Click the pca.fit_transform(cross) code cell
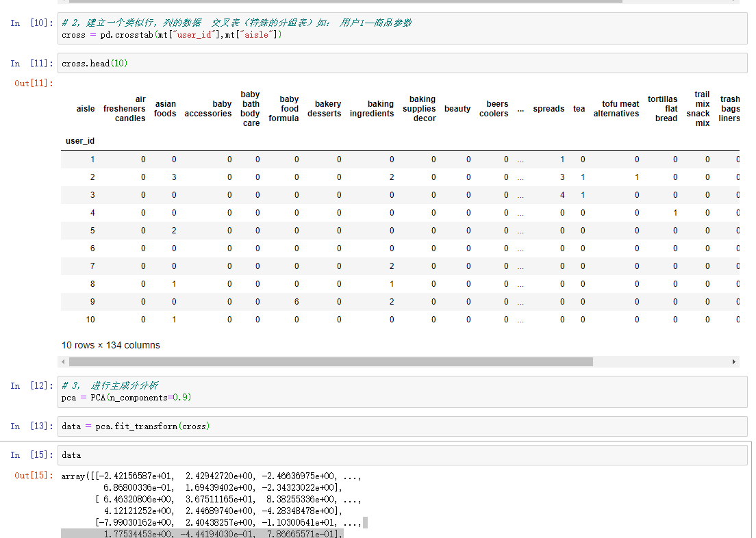 coord(402,426)
